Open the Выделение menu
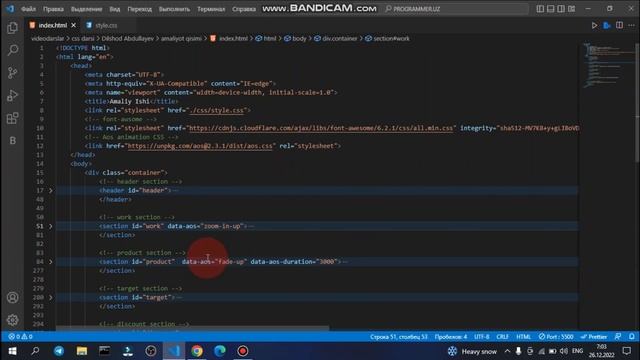This screenshot has width=640, height=360. 87,9
